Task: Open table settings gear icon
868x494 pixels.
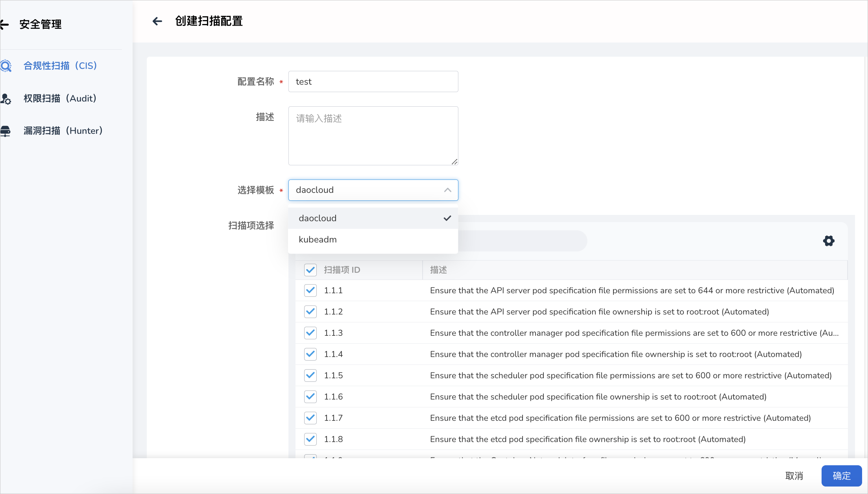Action: pos(829,241)
